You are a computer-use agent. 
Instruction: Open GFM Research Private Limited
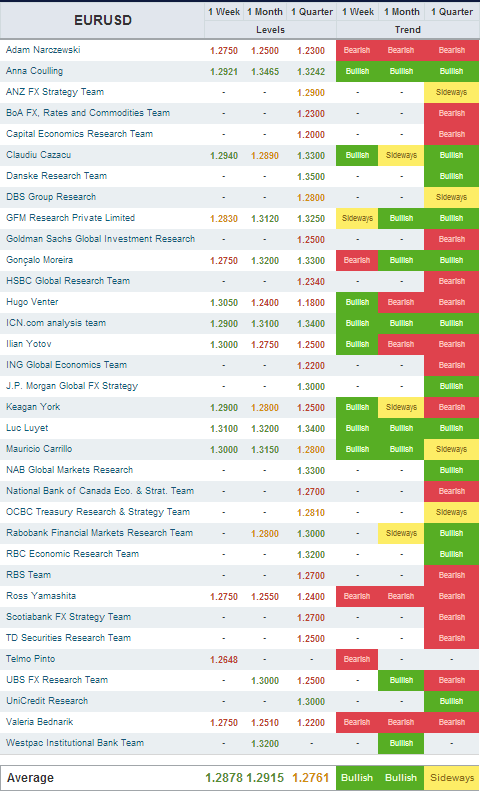click(70, 218)
